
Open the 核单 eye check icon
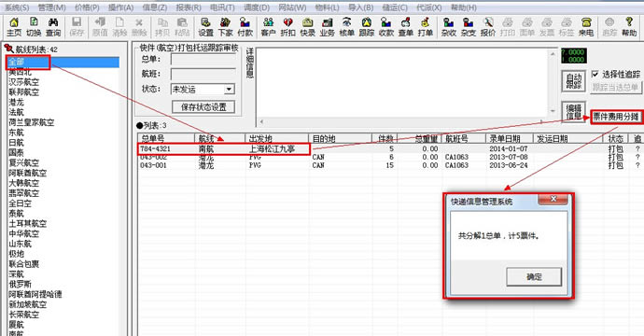(346, 27)
